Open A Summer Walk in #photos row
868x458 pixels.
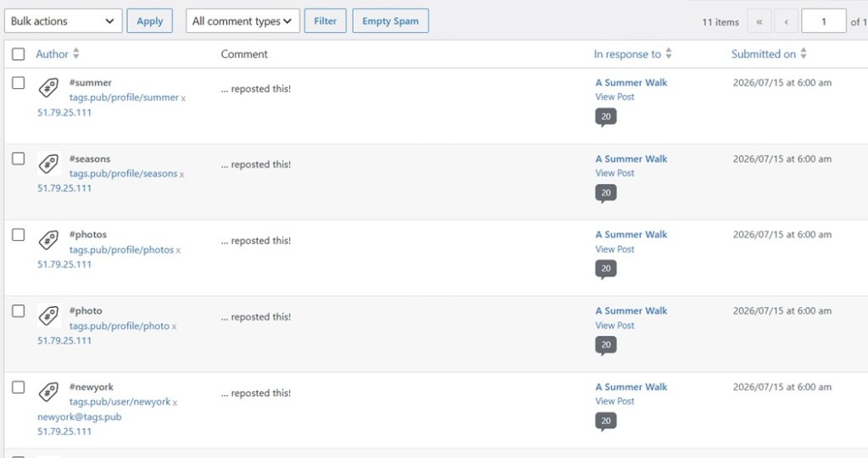(631, 235)
